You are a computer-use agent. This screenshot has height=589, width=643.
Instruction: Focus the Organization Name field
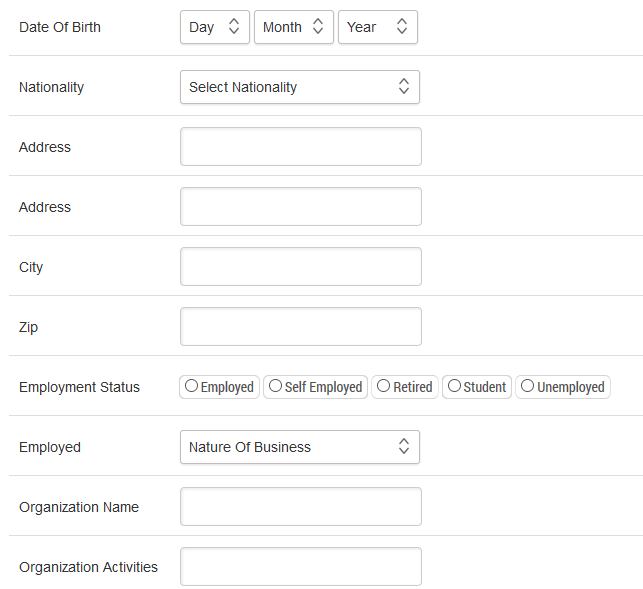[301, 507]
